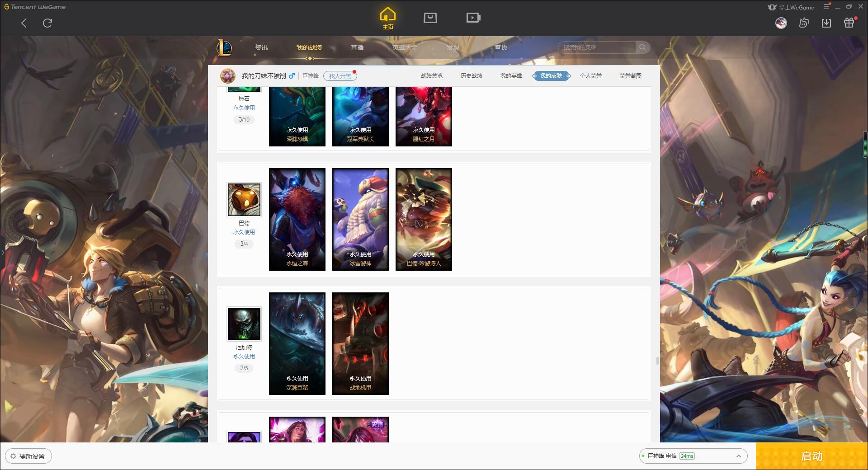Click the 厄加特 champion portrait
The image size is (868, 470).
(244, 324)
